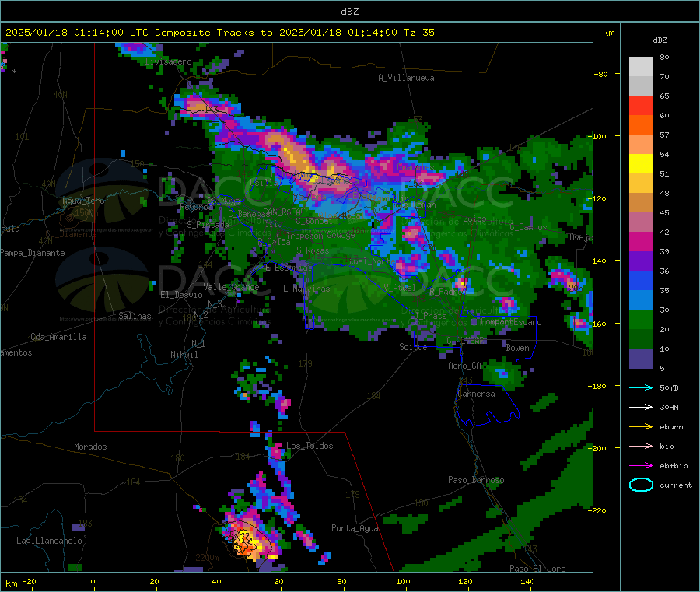Click the 'Salinas' map label
Viewport: 700px width, 592px height.
click(x=135, y=316)
